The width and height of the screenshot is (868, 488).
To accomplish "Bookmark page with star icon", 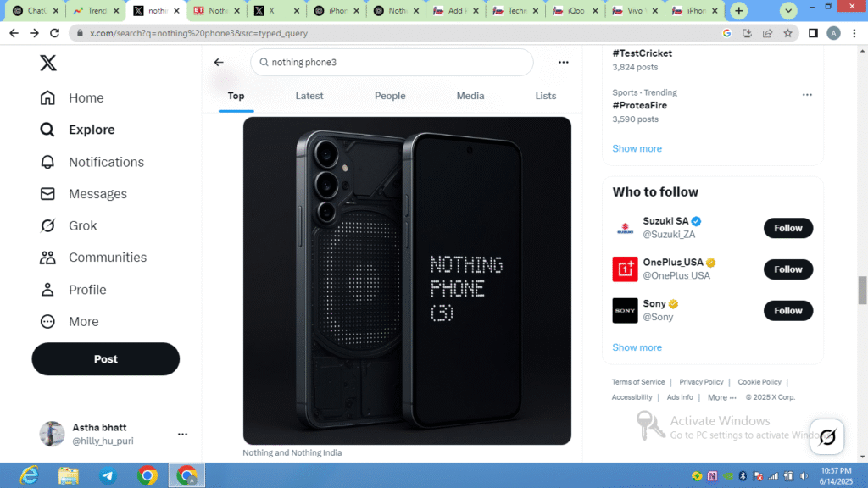I will (x=787, y=33).
